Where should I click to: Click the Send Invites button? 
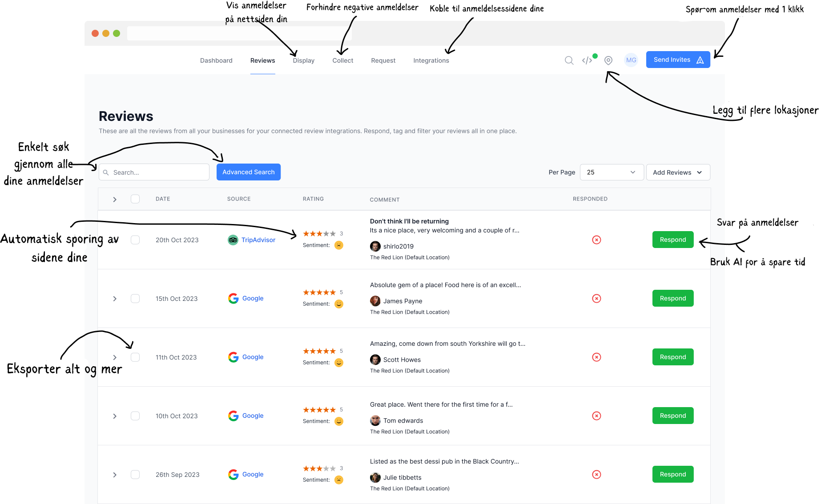pos(678,60)
